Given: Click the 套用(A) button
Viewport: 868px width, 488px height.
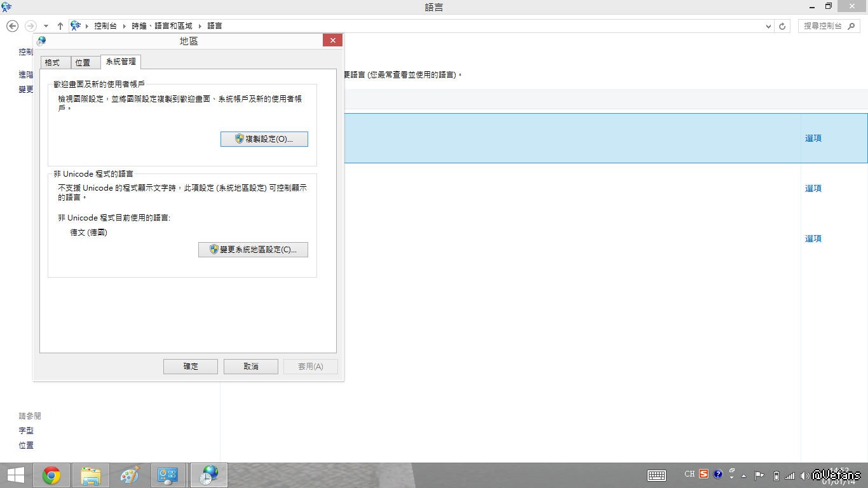Looking at the screenshot, I should (311, 367).
